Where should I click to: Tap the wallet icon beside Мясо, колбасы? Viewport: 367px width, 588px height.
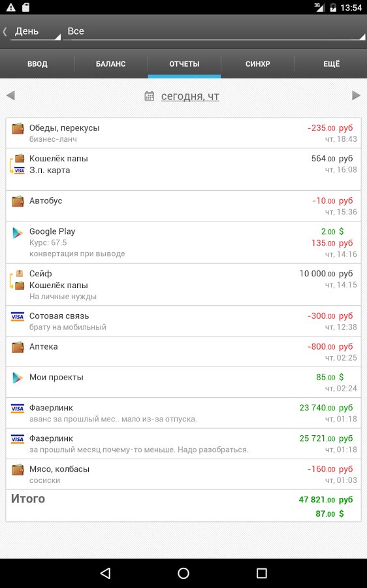pyautogui.click(x=18, y=470)
